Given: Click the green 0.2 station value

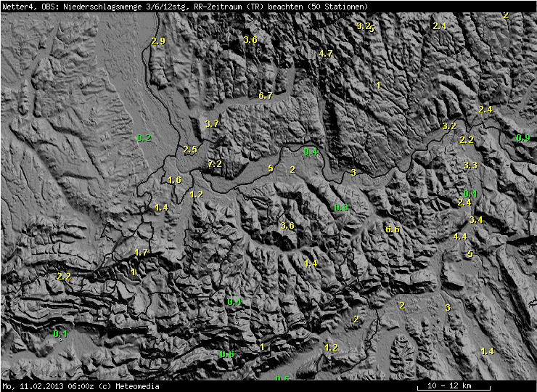Looking at the screenshot, I should point(144,138).
